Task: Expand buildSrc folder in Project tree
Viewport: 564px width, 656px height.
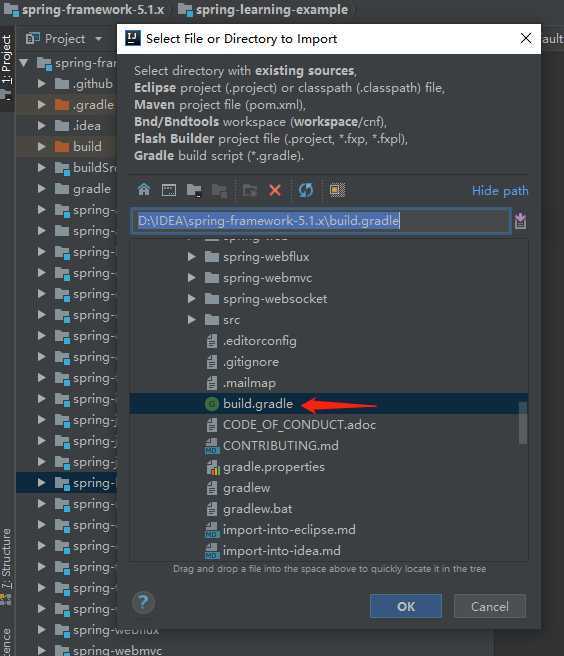Action: coord(41,168)
